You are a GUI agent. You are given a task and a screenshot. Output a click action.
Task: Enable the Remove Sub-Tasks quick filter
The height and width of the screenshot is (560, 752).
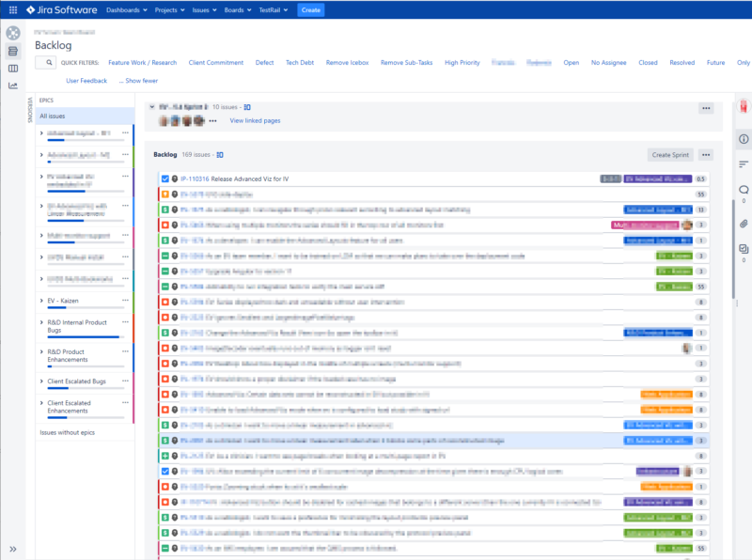click(407, 62)
